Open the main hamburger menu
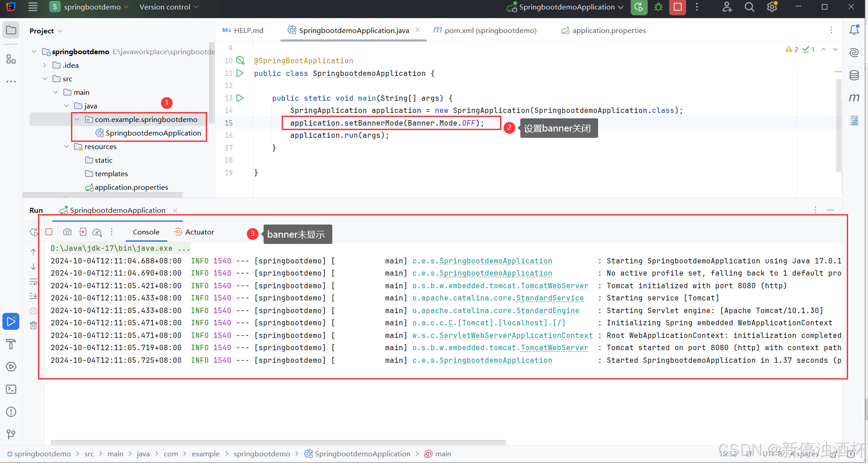868x464 pixels. pos(33,7)
